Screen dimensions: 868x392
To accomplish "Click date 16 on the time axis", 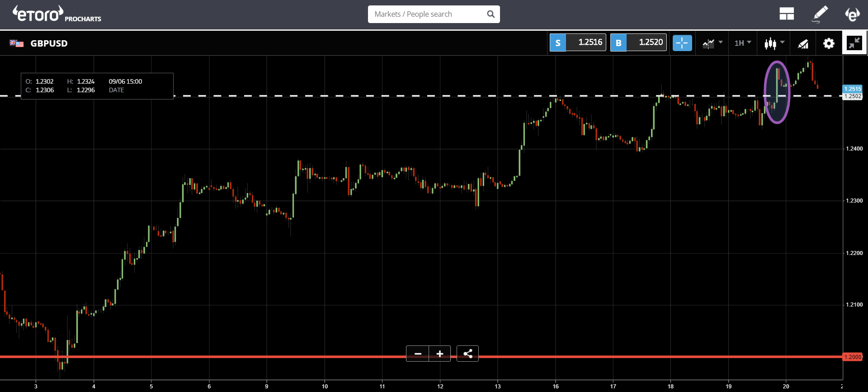I will coord(556,387).
